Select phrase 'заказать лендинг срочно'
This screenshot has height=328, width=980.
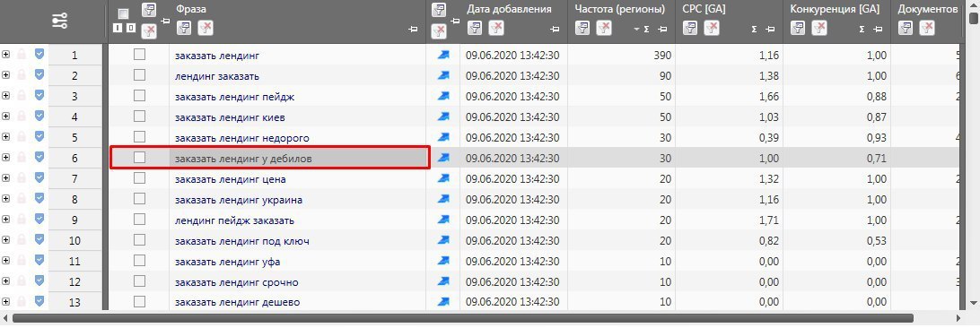237,282
